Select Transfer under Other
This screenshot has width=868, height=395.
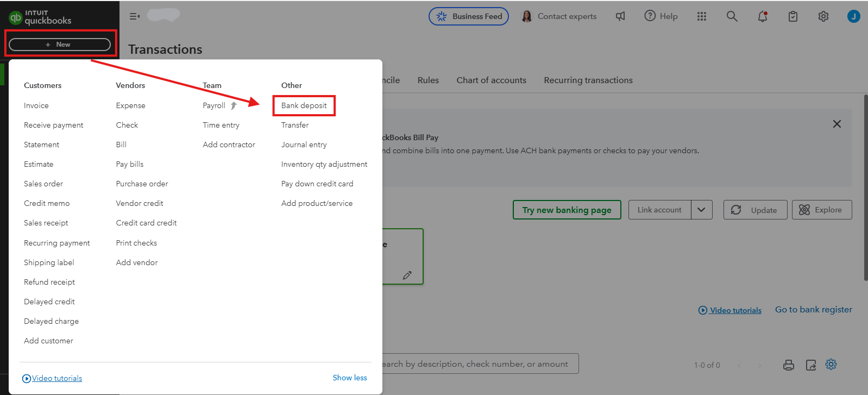click(x=295, y=125)
